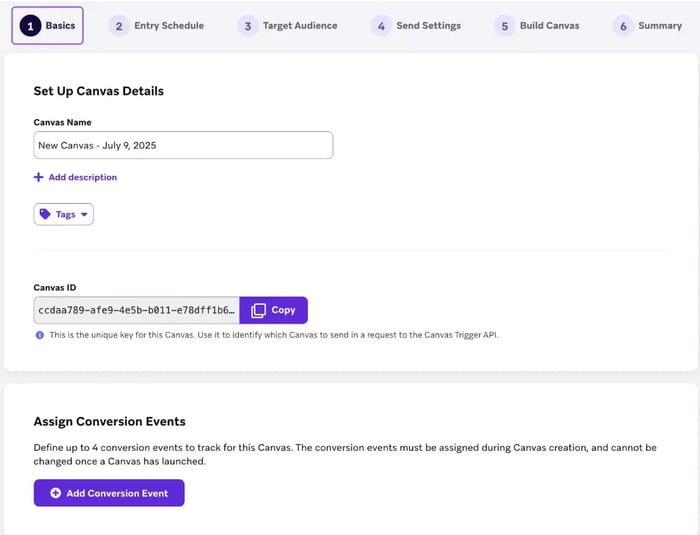This screenshot has height=535, width=700.
Task: Click the step 3 number circle
Action: 247,26
